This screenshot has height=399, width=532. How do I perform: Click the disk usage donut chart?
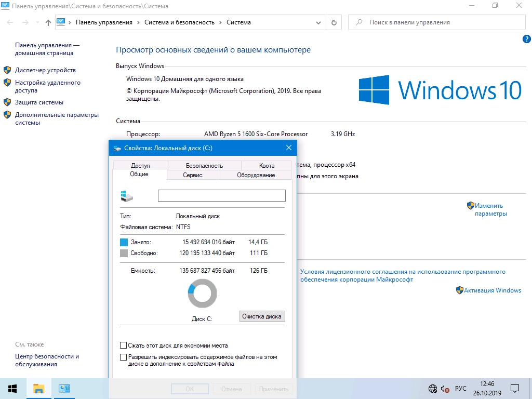click(x=202, y=294)
